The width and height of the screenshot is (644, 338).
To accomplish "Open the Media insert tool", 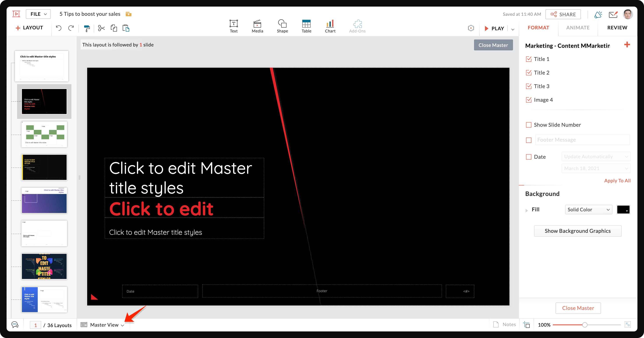I will tap(257, 26).
